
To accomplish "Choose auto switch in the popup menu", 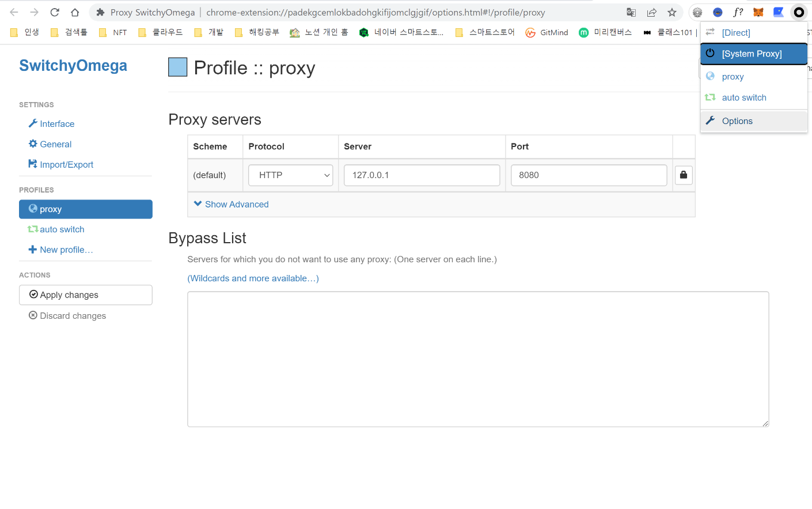I will coord(754,97).
